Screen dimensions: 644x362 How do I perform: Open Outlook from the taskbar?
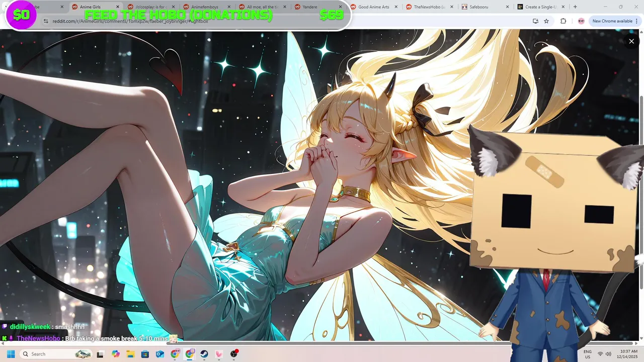(160, 354)
